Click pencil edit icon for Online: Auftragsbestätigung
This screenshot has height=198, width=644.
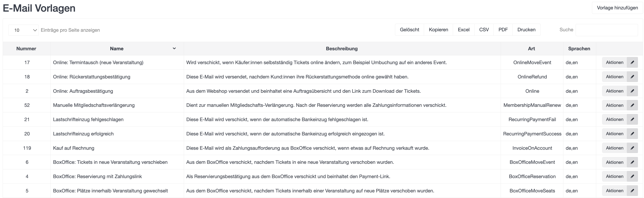[632, 91]
